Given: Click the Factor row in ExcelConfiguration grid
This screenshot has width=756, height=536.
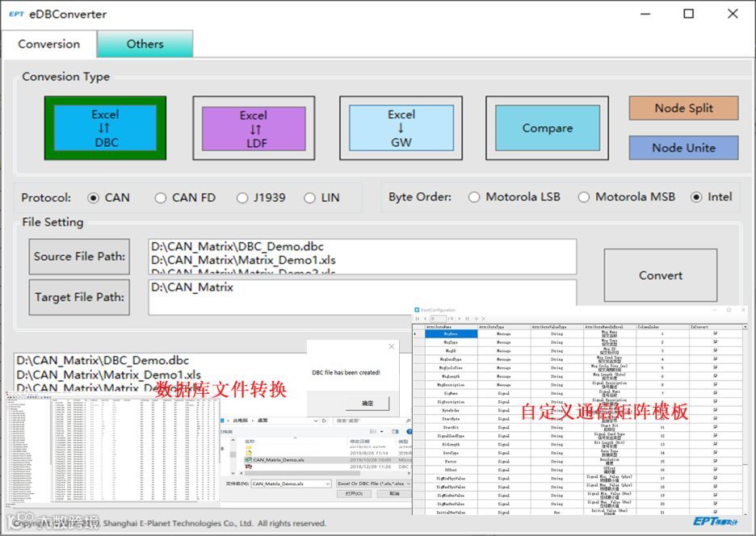Looking at the screenshot, I should click(x=577, y=461).
